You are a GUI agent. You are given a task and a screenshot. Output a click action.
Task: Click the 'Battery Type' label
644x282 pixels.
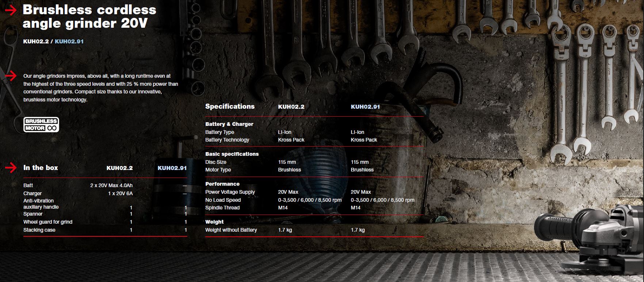tap(220, 132)
